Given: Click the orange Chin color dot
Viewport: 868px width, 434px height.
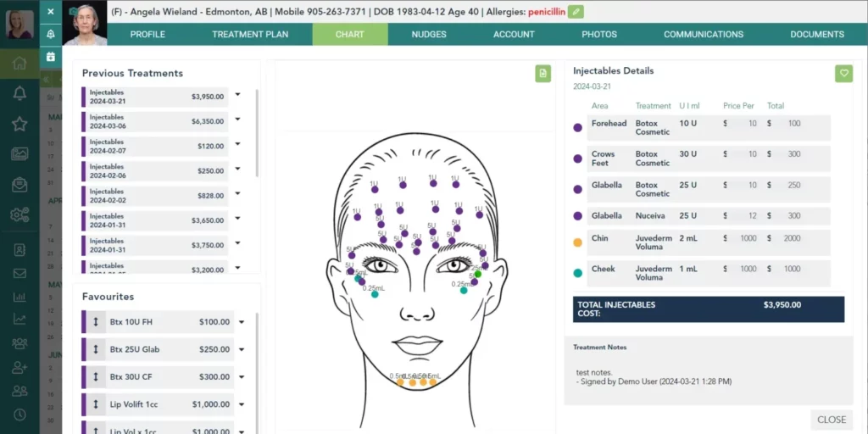Looking at the screenshot, I should click(x=577, y=242).
